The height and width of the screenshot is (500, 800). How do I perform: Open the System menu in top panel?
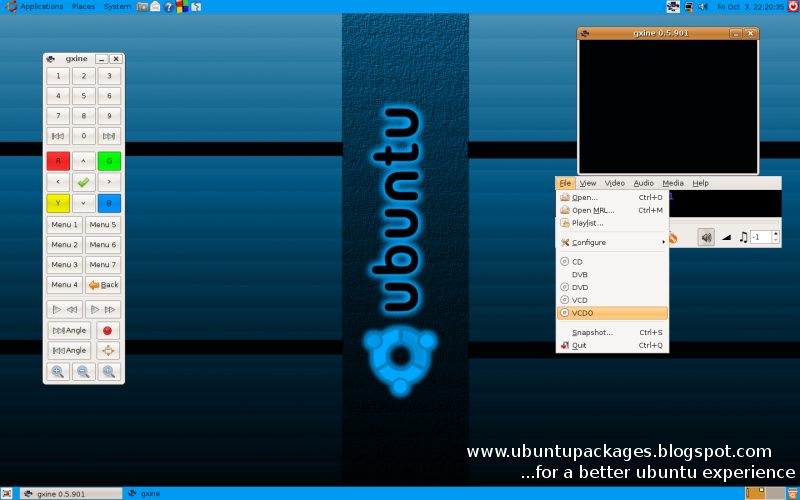click(117, 7)
